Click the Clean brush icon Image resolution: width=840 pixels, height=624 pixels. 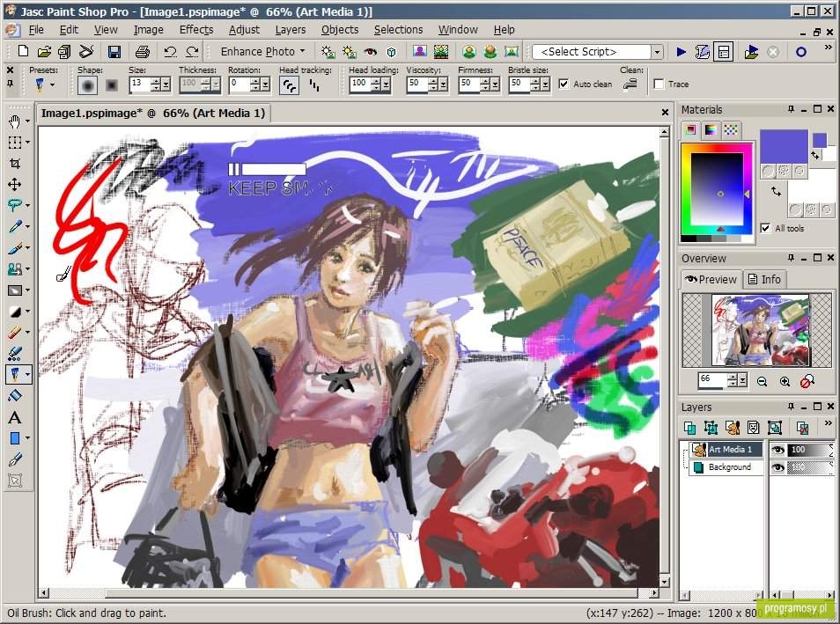tap(630, 84)
